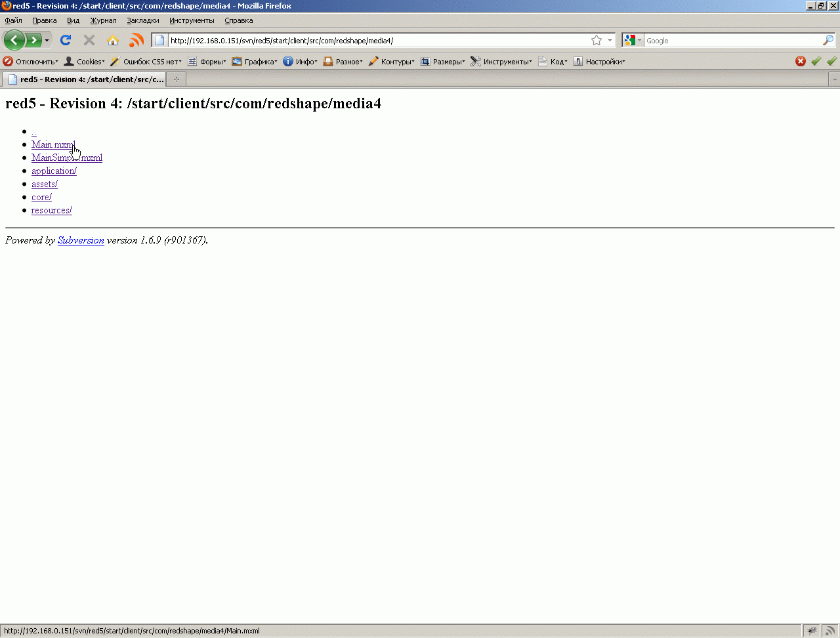Click the magnifier icon in the Google search box
The height and width of the screenshot is (638, 840).
tap(828, 41)
